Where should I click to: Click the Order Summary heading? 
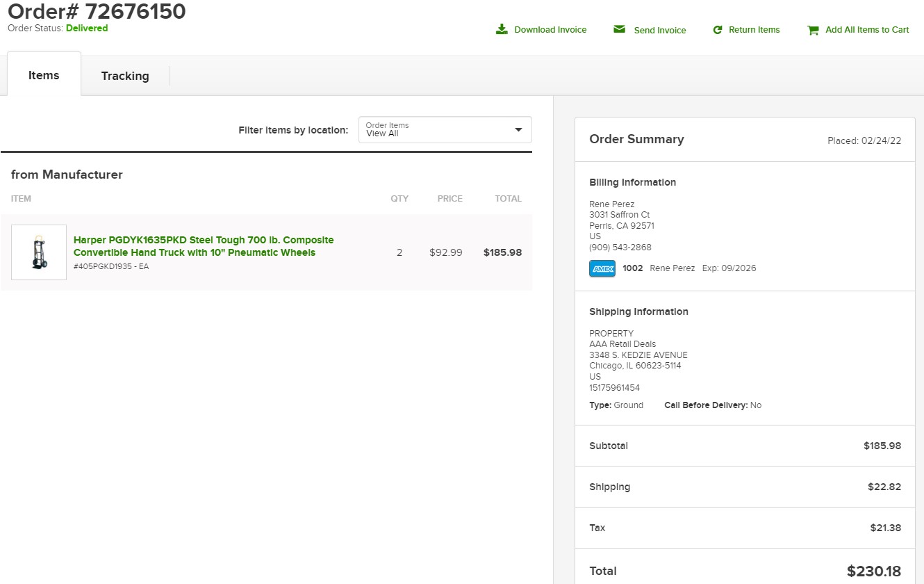point(636,139)
